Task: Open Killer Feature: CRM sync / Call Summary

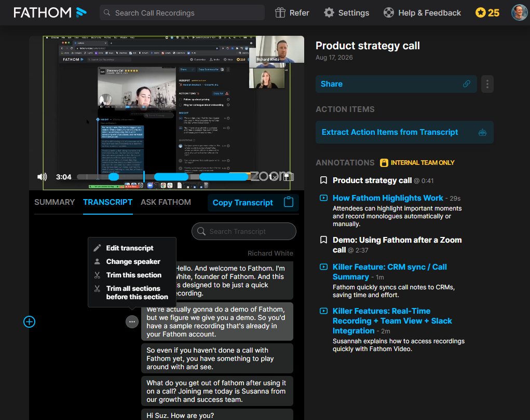Action: (390, 272)
